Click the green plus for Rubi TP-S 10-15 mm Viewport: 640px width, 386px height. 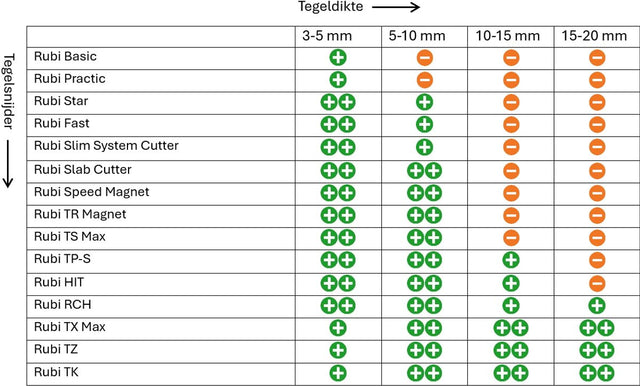coord(511,260)
